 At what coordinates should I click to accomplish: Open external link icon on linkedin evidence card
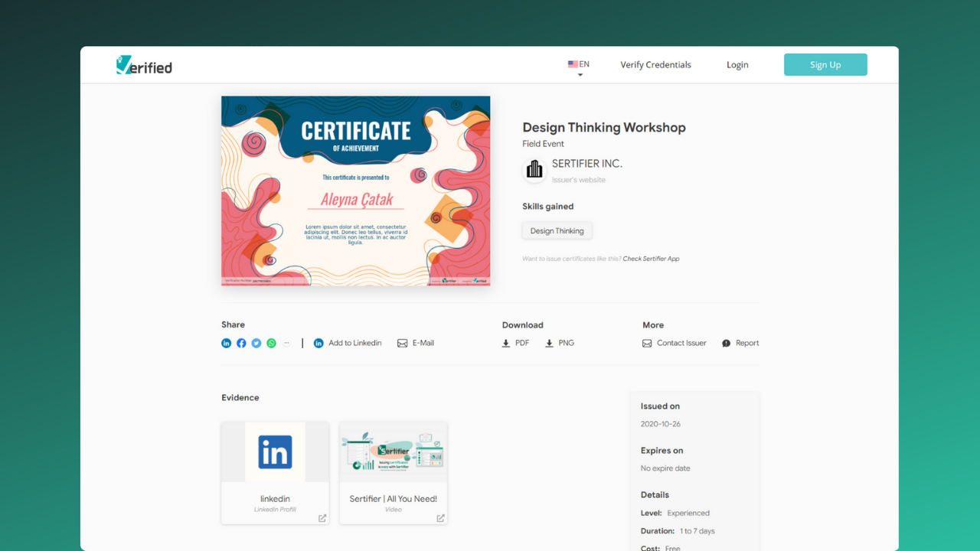pos(322,518)
